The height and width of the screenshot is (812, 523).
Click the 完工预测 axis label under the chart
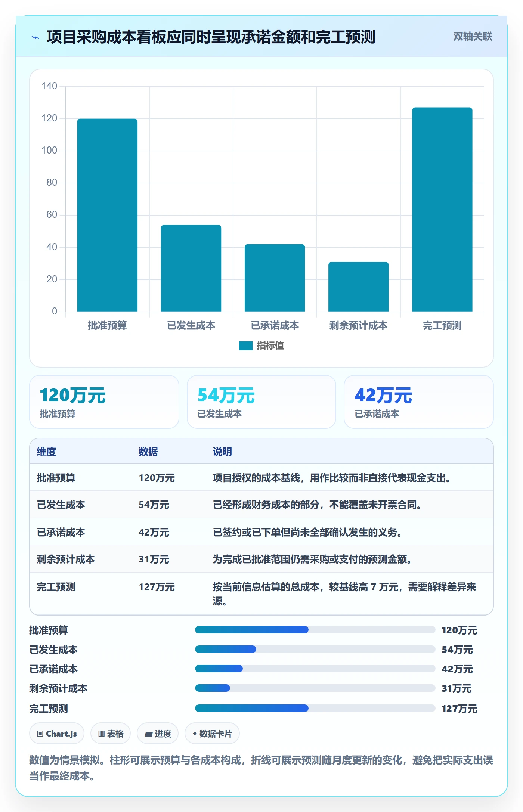pyautogui.click(x=442, y=325)
